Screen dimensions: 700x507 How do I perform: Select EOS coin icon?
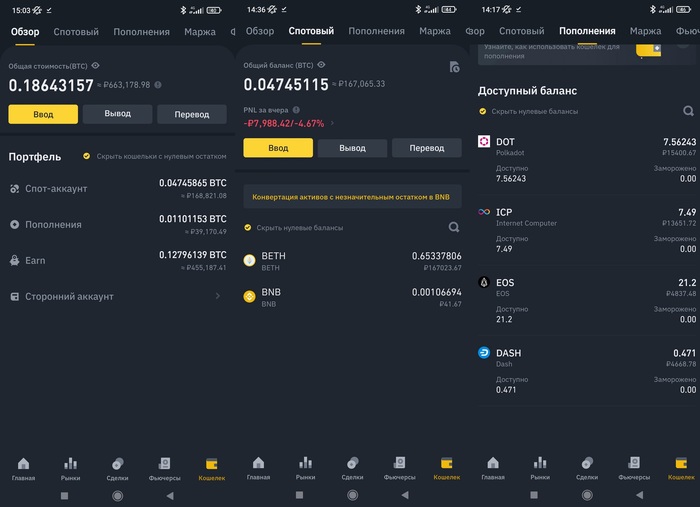(484, 282)
